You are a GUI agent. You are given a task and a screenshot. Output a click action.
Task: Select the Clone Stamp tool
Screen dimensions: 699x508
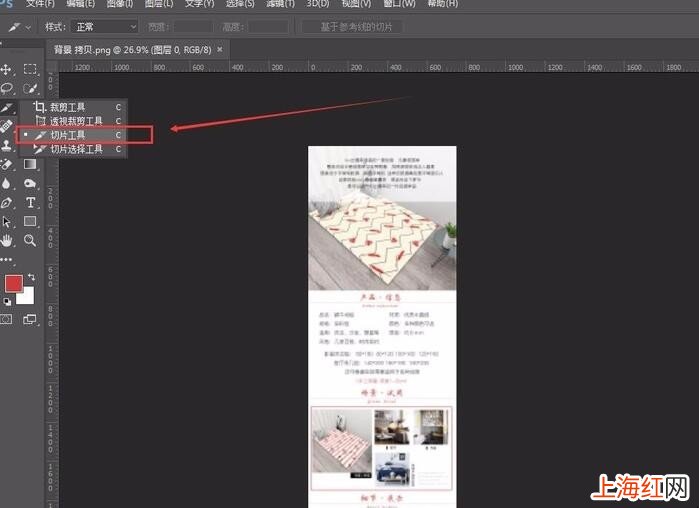[x=6, y=145]
